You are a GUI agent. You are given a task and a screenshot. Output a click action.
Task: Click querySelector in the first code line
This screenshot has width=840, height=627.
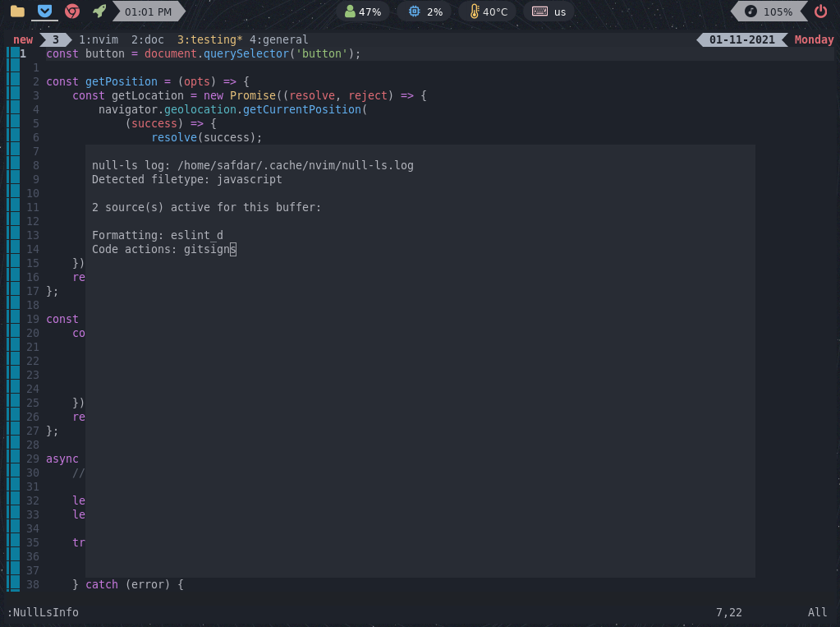[x=246, y=53]
